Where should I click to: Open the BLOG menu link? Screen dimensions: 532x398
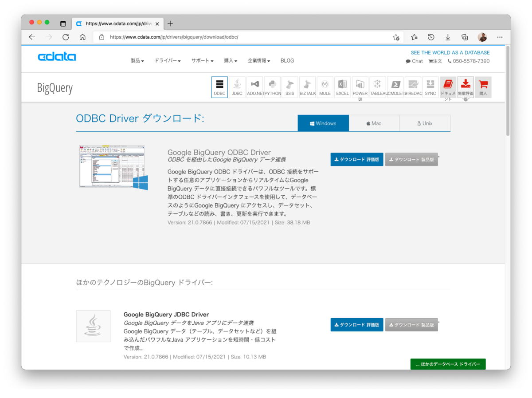pos(287,61)
